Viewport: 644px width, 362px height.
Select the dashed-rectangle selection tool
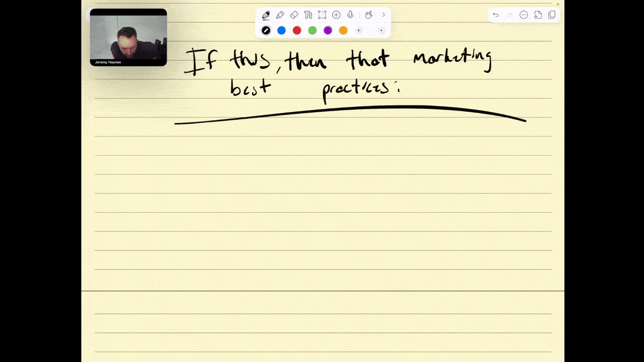[322, 15]
